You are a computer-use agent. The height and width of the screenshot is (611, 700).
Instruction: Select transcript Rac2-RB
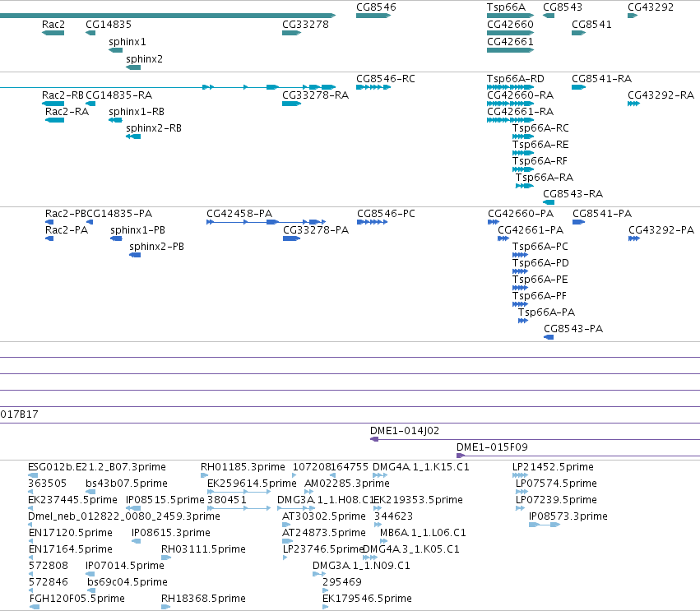(x=53, y=104)
